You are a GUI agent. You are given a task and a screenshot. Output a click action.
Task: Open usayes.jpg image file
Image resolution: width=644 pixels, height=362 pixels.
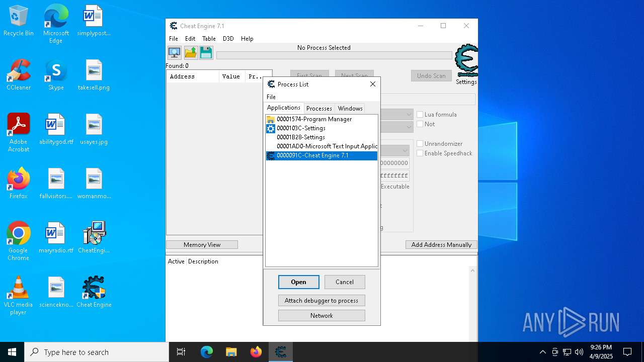[94, 130]
